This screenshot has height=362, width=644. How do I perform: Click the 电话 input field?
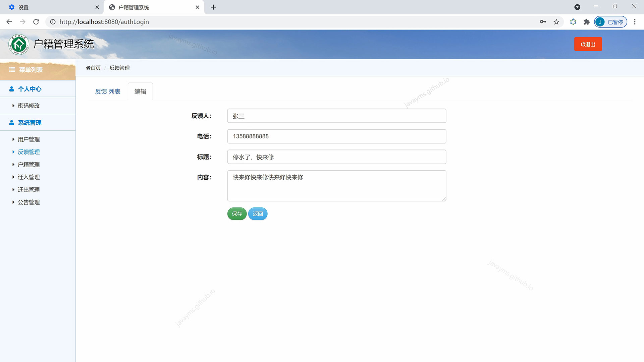(x=336, y=136)
